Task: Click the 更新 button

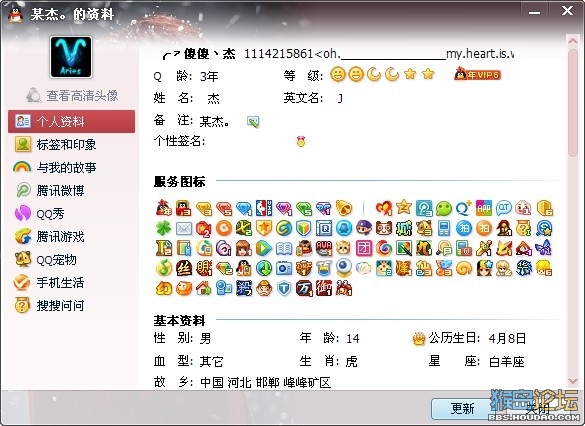Action: (x=463, y=408)
